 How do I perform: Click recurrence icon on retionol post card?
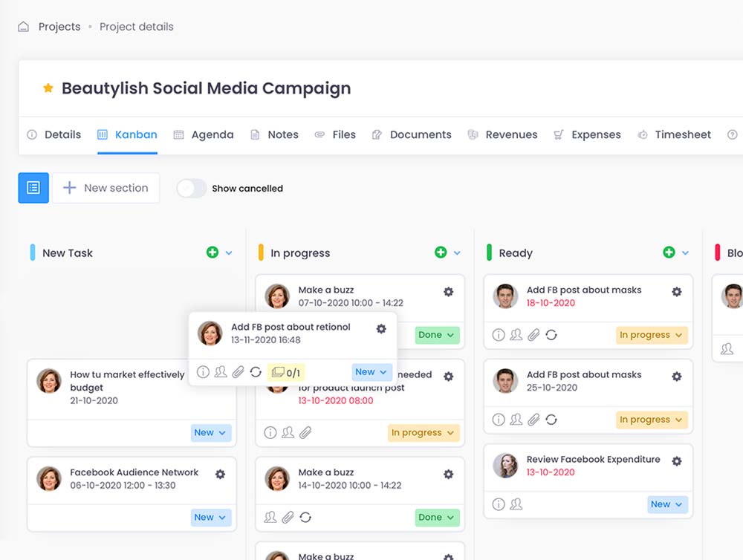[x=256, y=372]
